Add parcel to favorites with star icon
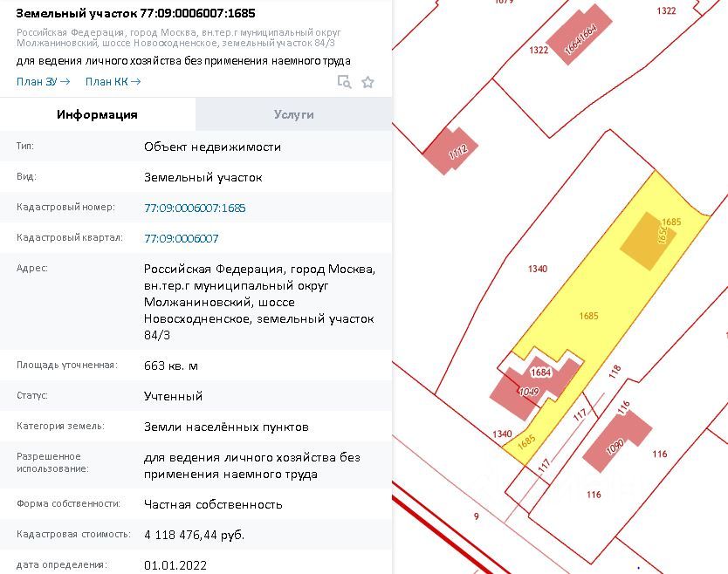Image resolution: width=728 pixels, height=574 pixels. tap(367, 82)
